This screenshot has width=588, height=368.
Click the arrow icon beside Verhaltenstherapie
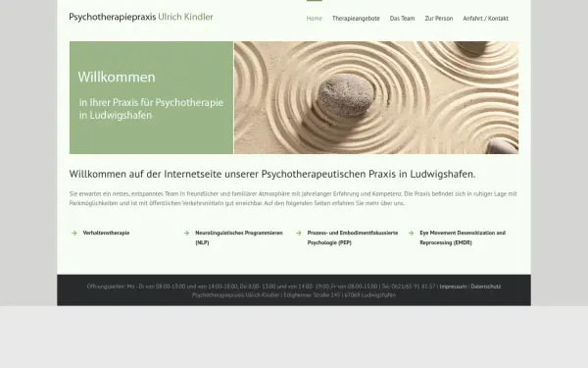[74, 233]
